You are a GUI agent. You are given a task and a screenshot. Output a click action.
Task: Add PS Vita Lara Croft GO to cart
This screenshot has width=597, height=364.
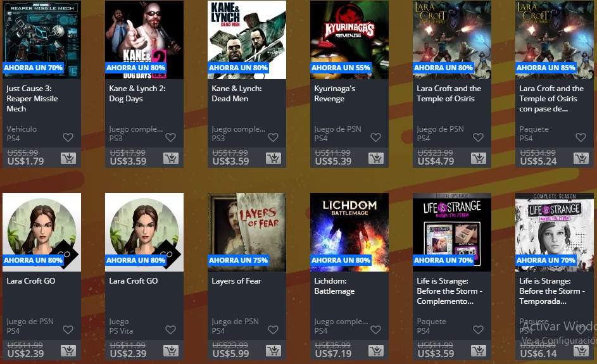coord(171,350)
